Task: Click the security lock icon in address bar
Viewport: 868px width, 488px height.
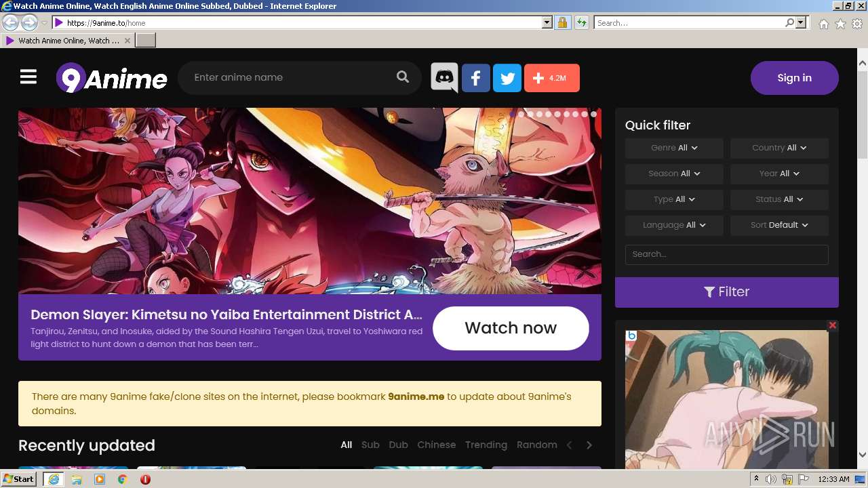Action: tap(562, 22)
